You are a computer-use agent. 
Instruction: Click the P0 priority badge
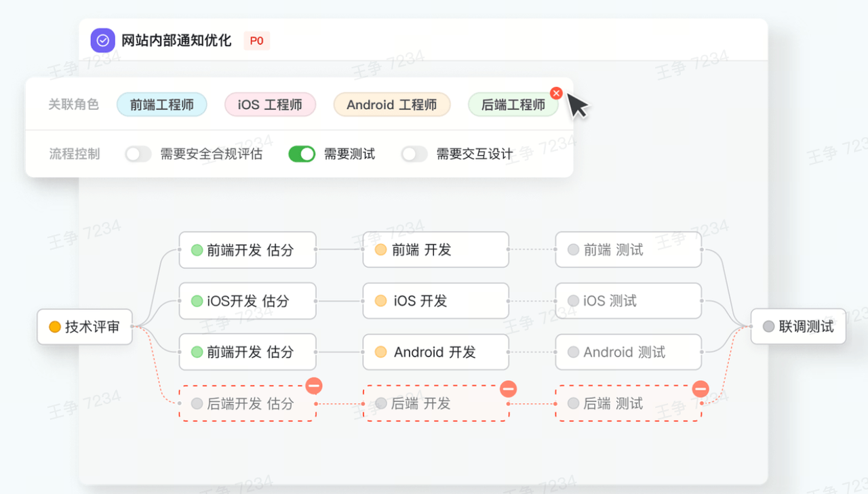256,41
